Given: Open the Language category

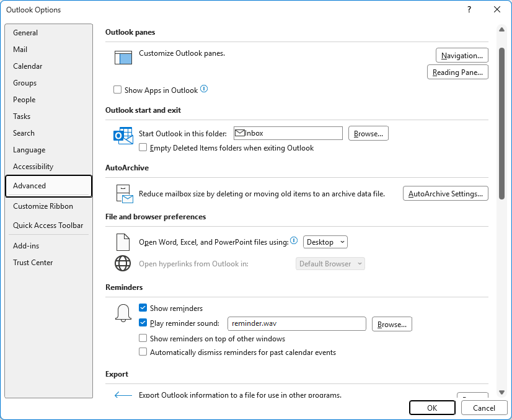Looking at the screenshot, I should [48, 150].
